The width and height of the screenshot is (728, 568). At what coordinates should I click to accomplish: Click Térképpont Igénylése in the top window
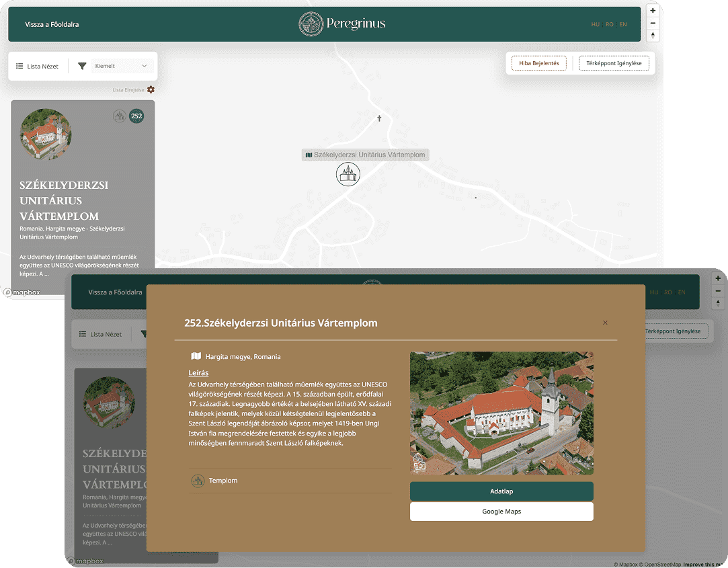coord(614,63)
